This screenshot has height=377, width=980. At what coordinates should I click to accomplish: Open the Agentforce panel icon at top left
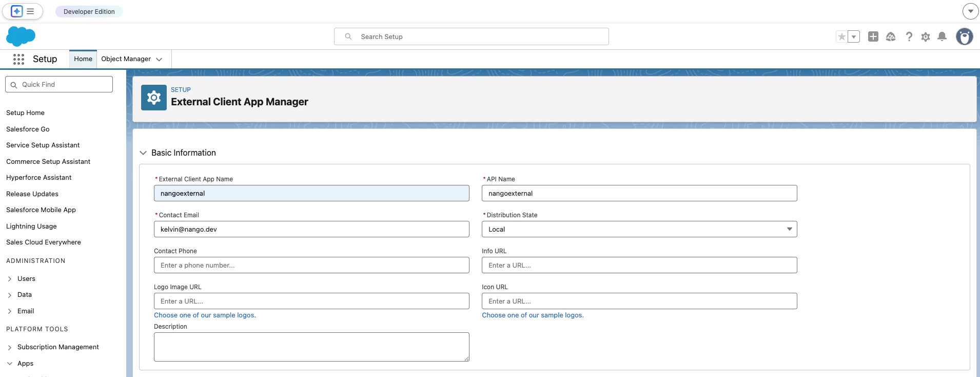(17, 11)
